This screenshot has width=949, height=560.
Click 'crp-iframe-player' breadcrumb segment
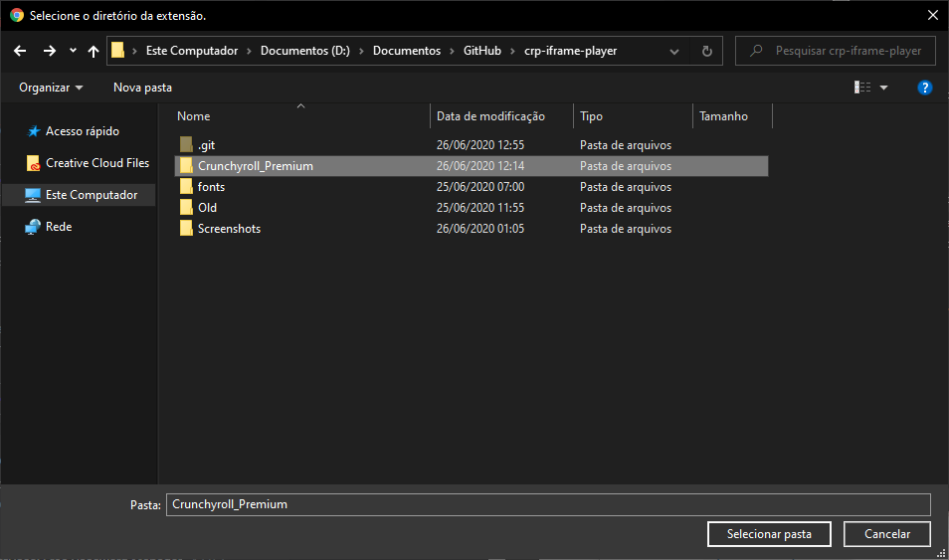point(571,51)
